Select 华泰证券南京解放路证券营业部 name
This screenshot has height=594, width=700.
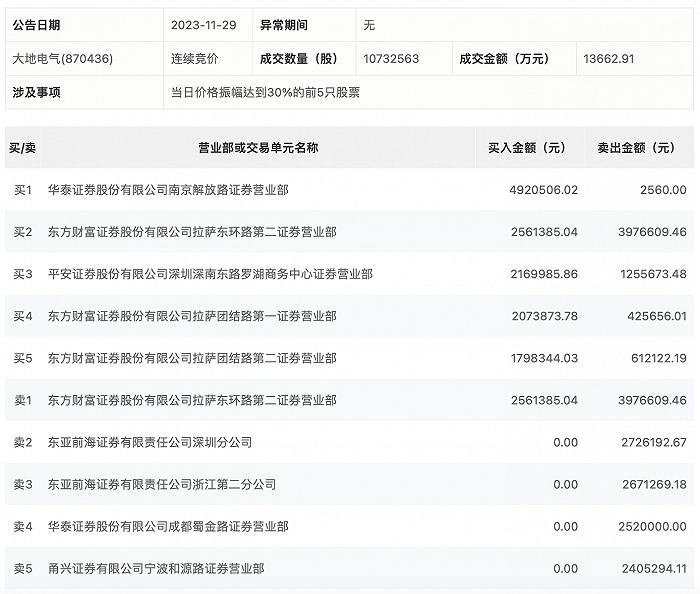tap(168, 190)
